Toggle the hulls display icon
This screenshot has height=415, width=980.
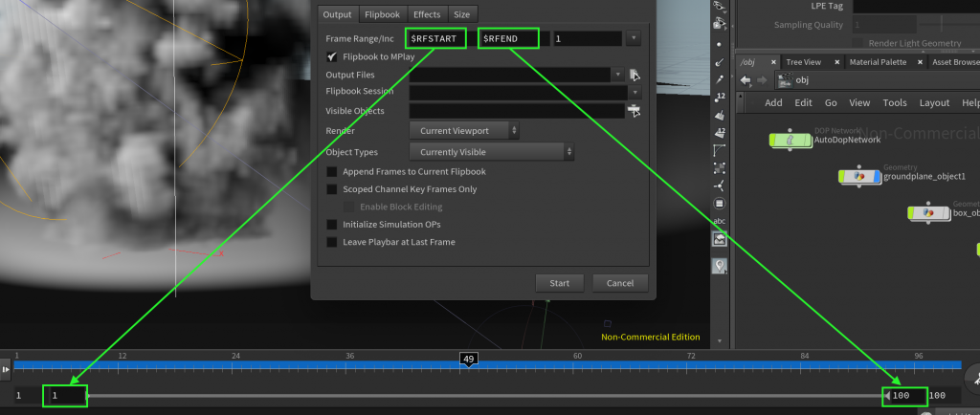coord(720,150)
